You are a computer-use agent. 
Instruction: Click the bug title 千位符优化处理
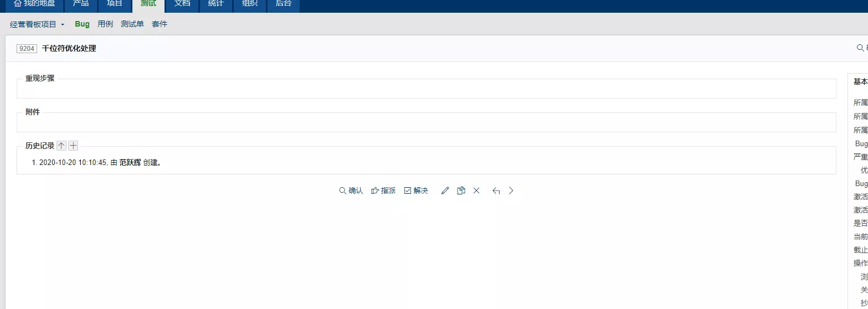69,49
